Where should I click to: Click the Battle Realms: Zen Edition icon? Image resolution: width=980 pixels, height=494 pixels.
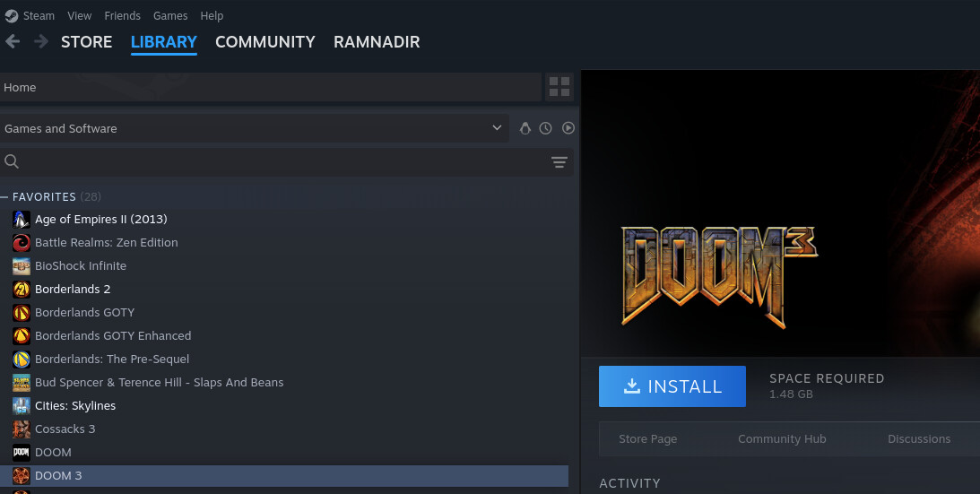click(22, 242)
